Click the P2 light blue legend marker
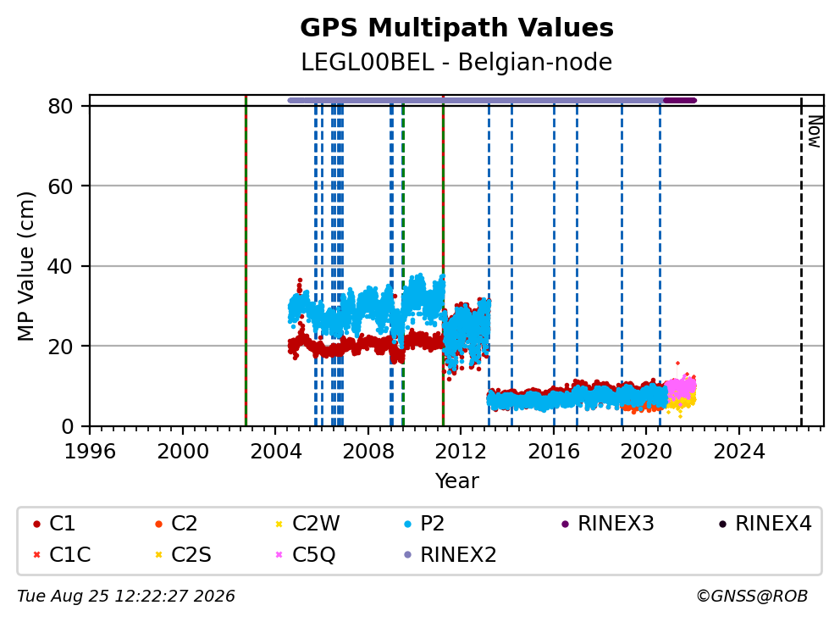 (x=407, y=524)
